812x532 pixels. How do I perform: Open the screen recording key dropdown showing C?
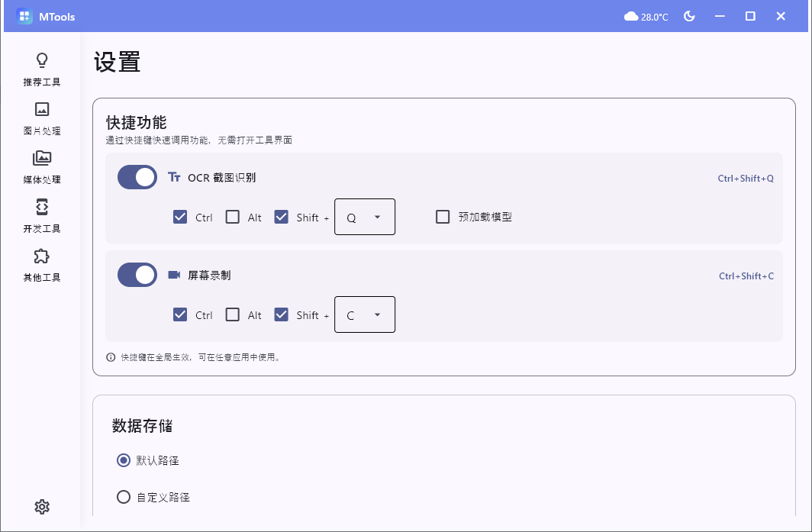364,314
